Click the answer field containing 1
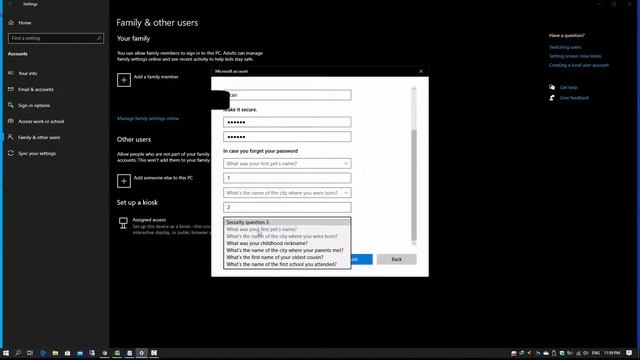The height and width of the screenshot is (360, 640). point(287,178)
